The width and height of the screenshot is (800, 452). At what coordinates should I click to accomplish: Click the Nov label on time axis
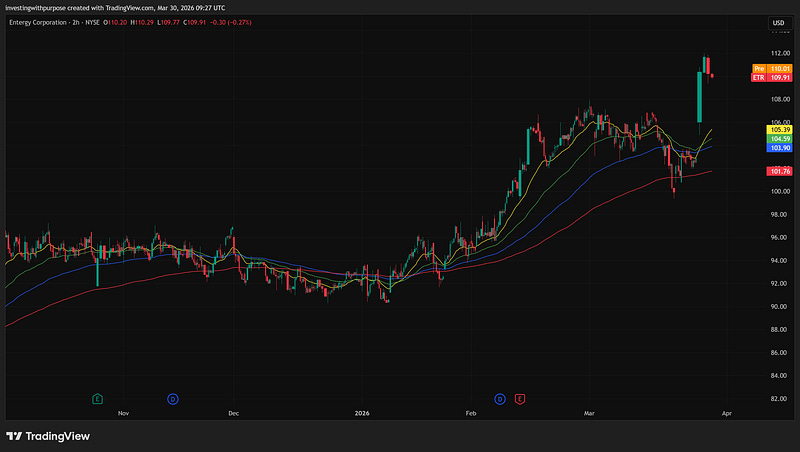click(x=123, y=413)
